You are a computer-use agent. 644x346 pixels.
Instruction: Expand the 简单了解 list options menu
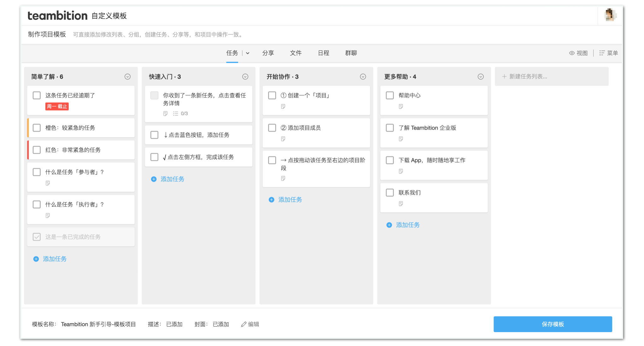pyautogui.click(x=127, y=77)
